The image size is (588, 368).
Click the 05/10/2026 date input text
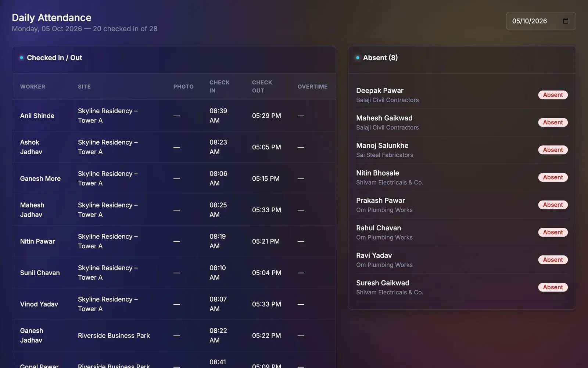point(530,21)
